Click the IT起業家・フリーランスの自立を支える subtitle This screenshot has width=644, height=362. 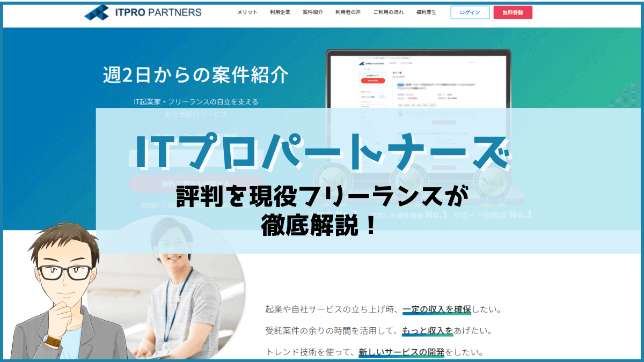point(196,101)
